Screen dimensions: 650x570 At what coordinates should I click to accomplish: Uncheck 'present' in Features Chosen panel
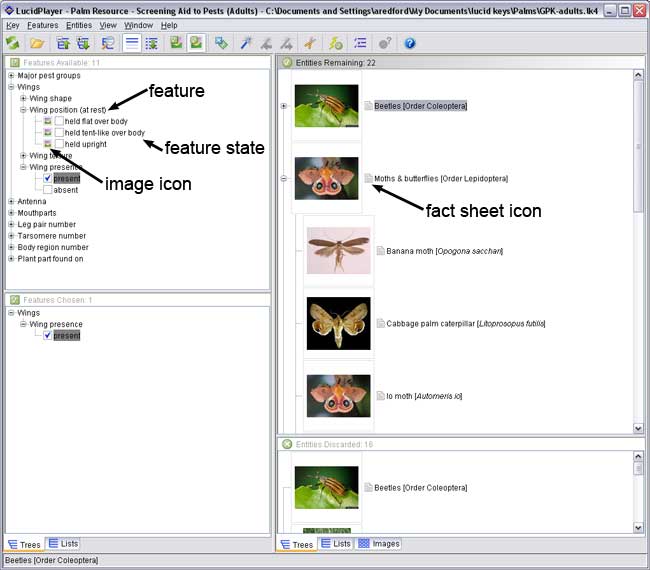(x=47, y=336)
